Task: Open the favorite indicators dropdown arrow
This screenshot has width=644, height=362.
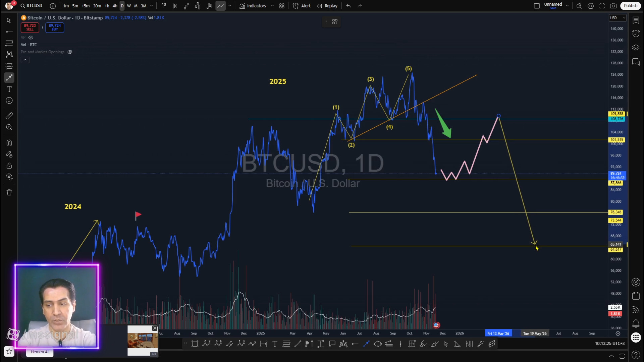Action: tap(272, 6)
